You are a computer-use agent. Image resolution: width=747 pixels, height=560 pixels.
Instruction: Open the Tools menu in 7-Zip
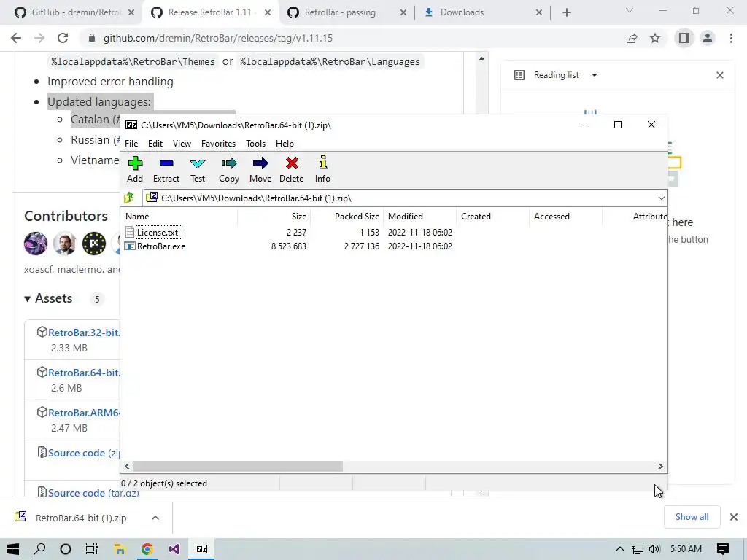click(255, 144)
